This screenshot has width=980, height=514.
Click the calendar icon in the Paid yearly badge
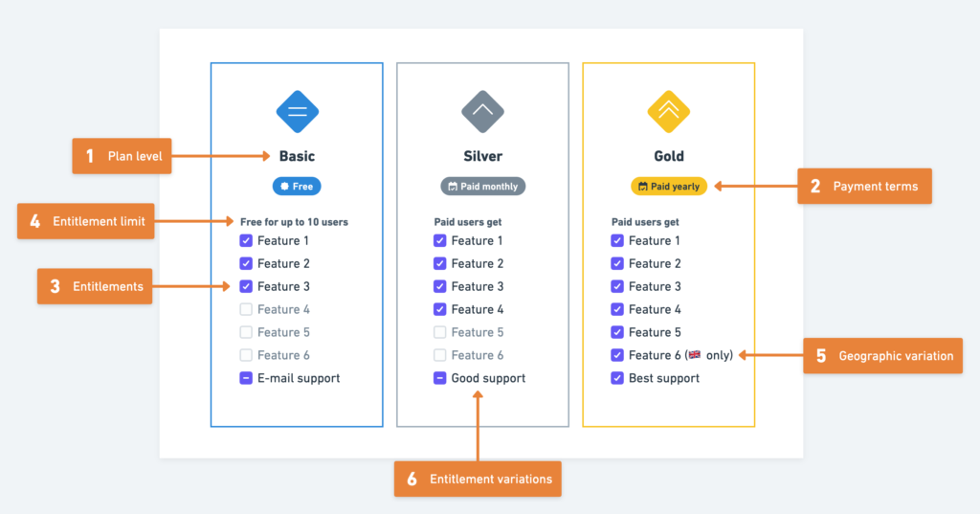(642, 187)
